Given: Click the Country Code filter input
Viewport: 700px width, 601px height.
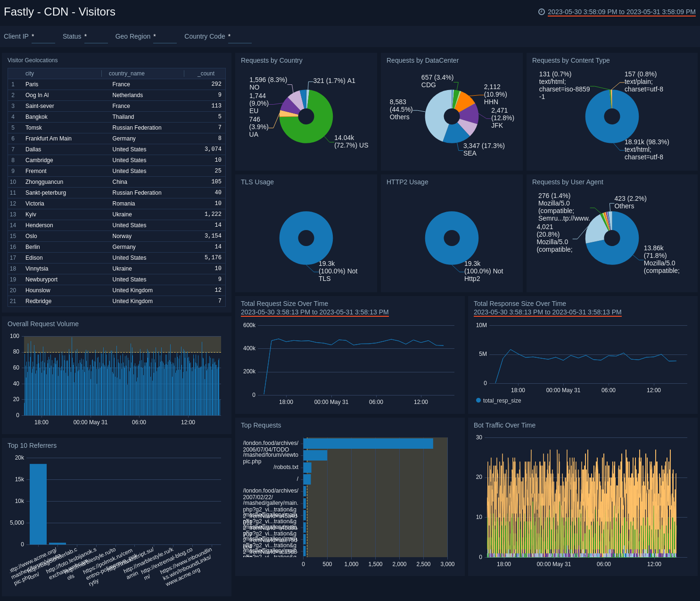Looking at the screenshot, I should [x=240, y=37].
